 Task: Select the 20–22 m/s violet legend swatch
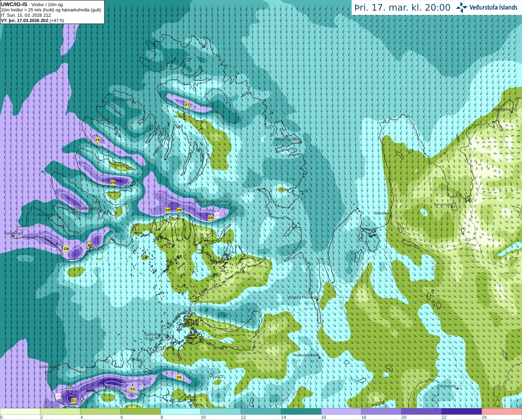coord(422,411)
